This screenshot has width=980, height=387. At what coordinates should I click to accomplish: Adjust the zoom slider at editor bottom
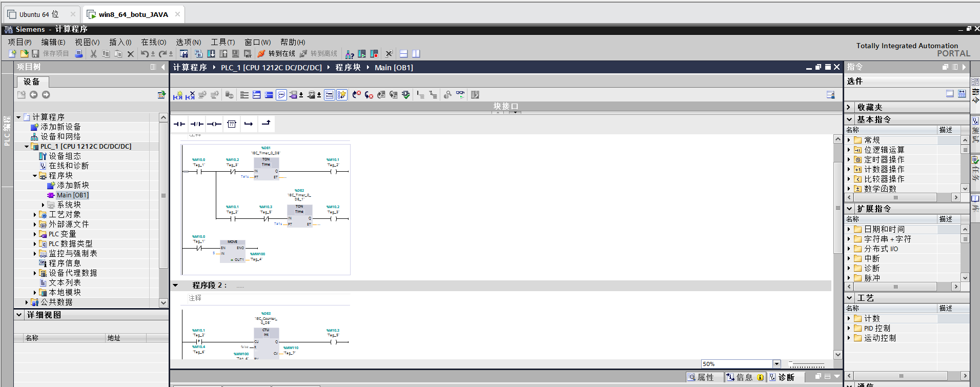(x=807, y=365)
